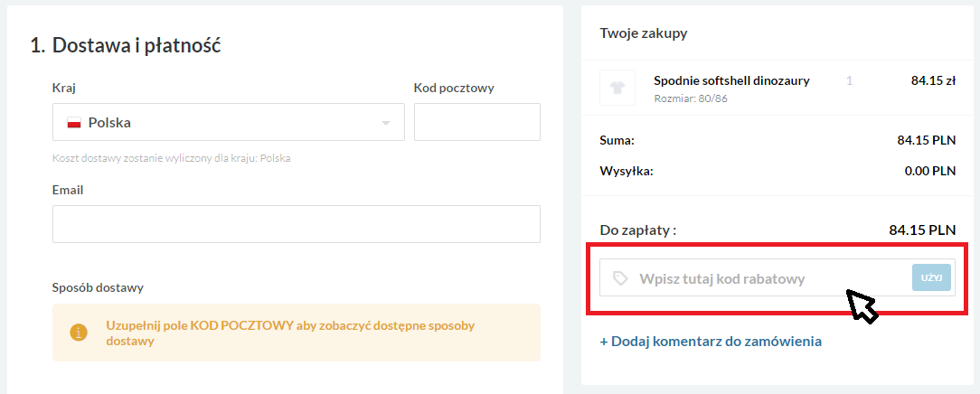The image size is (980, 394).
Task: Click the Wysyłka shipping cost 0.00 PLN
Action: tap(930, 171)
